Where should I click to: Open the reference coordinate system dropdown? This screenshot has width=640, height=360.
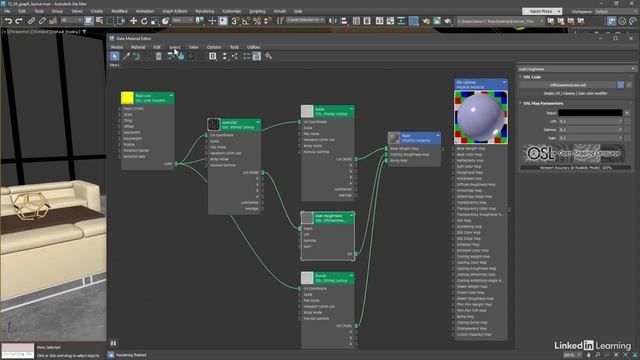click(x=182, y=20)
